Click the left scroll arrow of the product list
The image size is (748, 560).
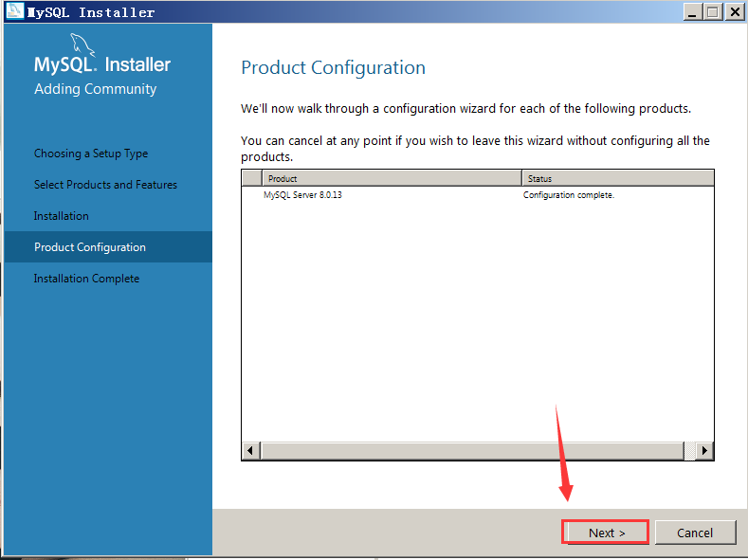(x=251, y=450)
